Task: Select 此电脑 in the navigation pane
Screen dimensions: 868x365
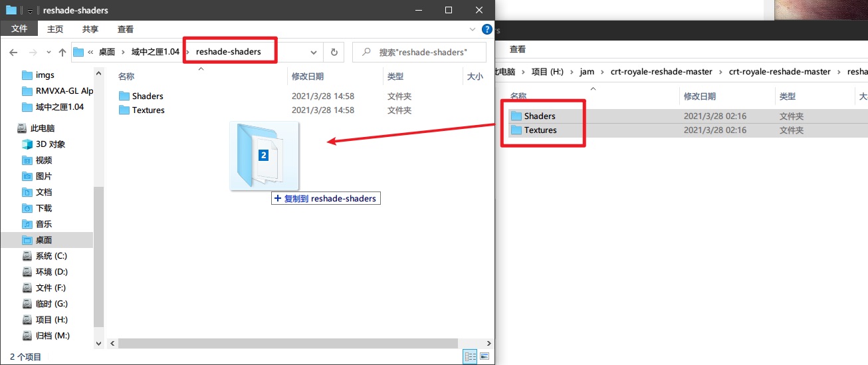Action: [x=43, y=128]
